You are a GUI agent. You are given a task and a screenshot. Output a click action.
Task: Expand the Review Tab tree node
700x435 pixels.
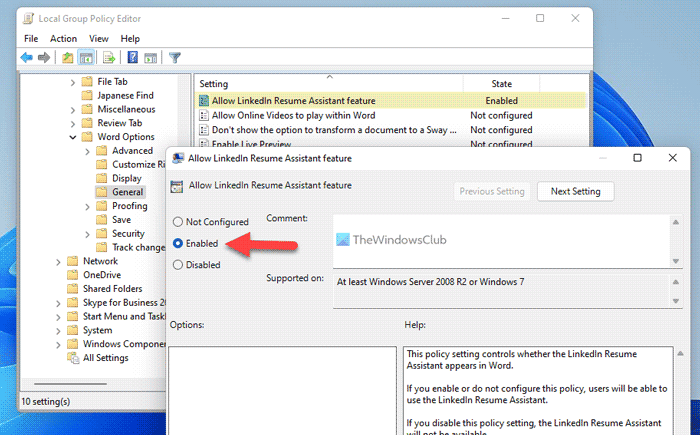tap(73, 124)
